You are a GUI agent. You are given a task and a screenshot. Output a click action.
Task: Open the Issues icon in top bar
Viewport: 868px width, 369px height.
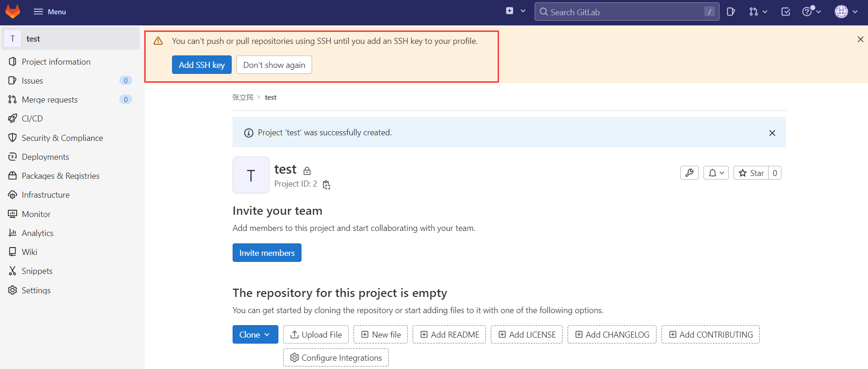731,12
